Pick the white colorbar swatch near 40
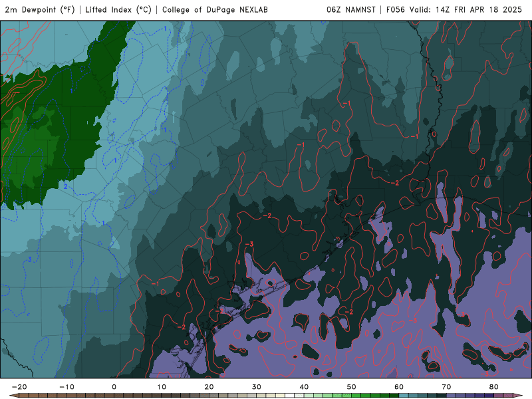Viewport: 532px width, 399px height. point(290,396)
